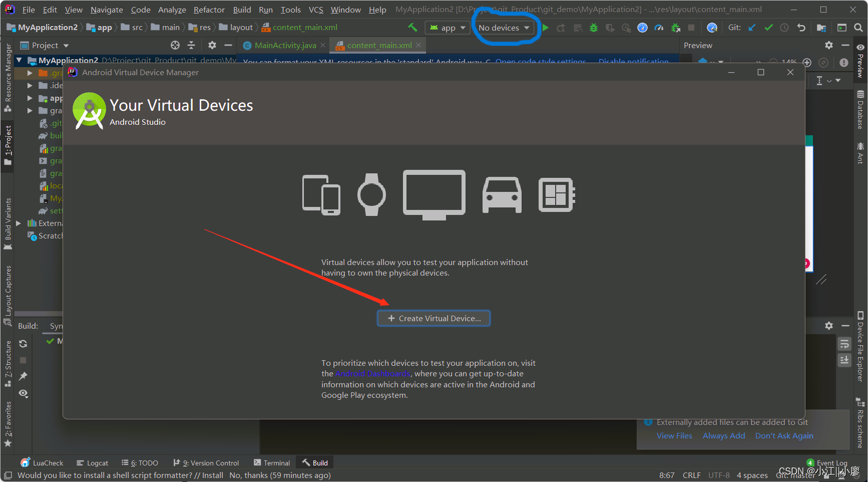The width and height of the screenshot is (868, 482).
Task: Show Git history clock icon
Action: [784, 28]
